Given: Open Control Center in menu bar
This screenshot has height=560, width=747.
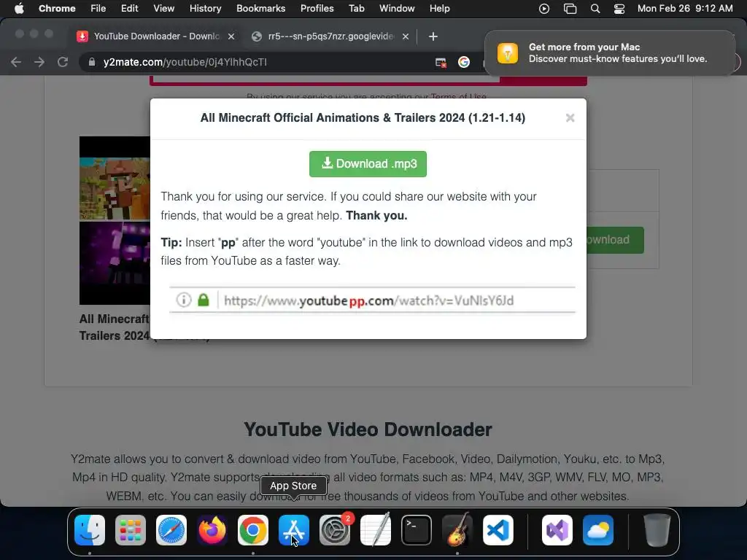Looking at the screenshot, I should point(619,9).
